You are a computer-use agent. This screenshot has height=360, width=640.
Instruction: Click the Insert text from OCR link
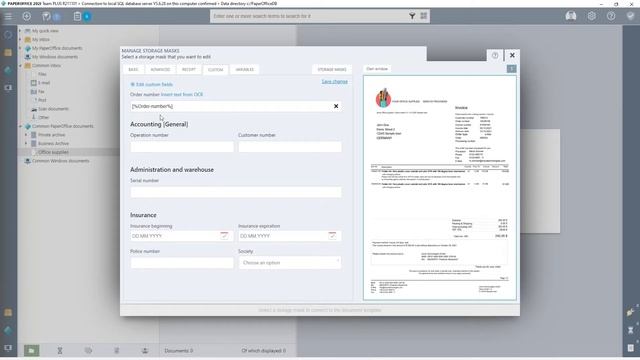pos(182,94)
